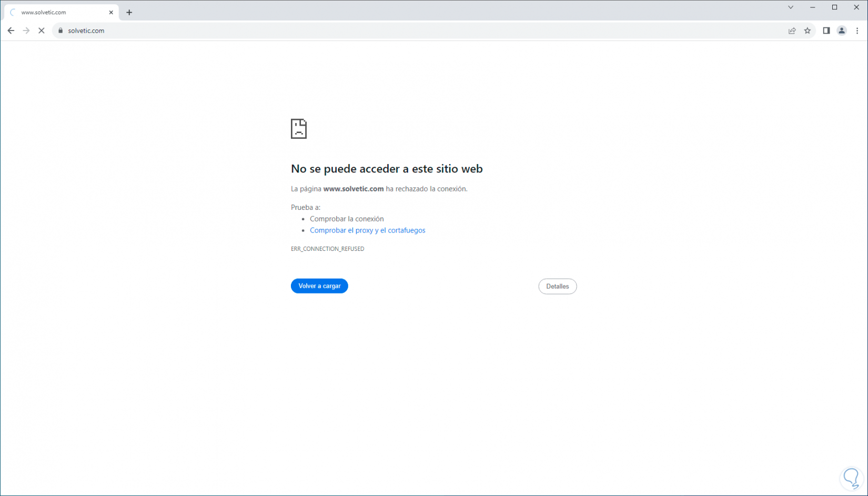View site information via the lock icon
Viewport: 868px width, 496px height.
click(x=60, y=31)
